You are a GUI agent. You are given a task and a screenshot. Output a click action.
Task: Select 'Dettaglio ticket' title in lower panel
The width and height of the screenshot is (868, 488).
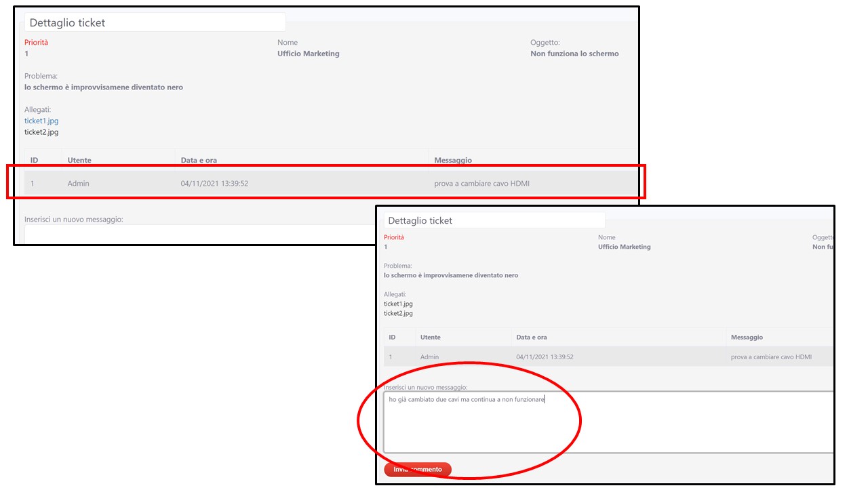tap(420, 220)
